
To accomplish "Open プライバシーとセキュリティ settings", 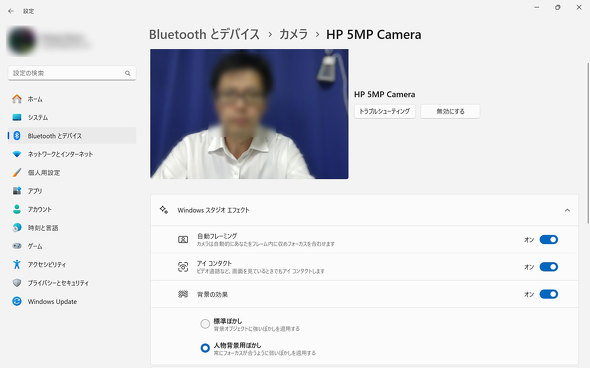I will [72, 283].
